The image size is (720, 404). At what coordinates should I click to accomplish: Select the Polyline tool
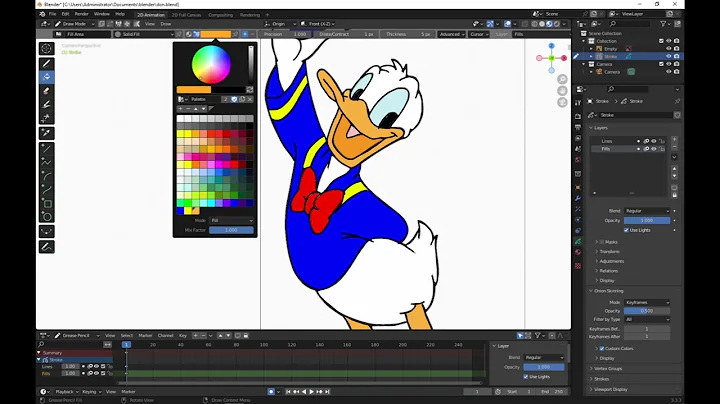(46, 162)
